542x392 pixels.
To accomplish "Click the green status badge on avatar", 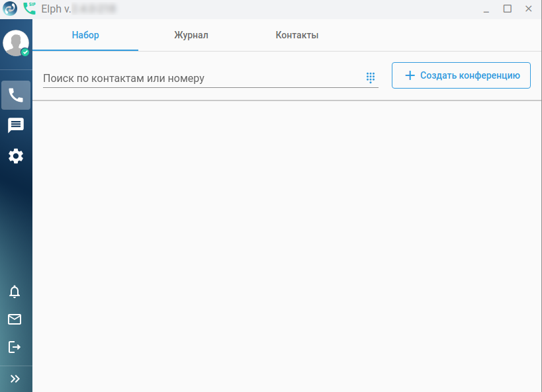I will point(25,52).
